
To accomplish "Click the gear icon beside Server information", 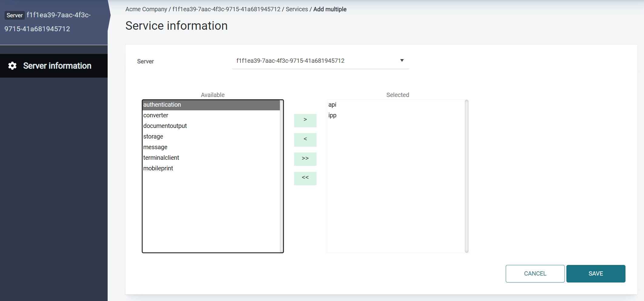I will coord(12,66).
